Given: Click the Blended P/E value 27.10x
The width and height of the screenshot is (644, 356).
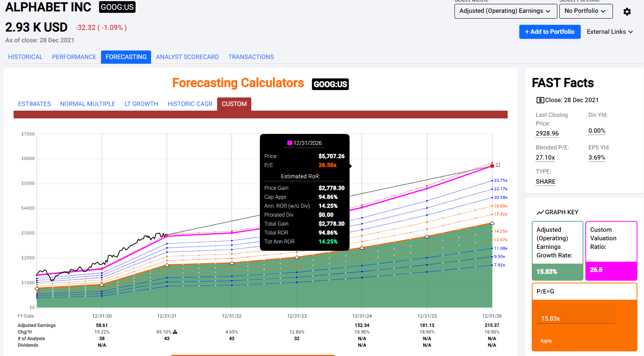Looking at the screenshot, I should click(x=545, y=158).
